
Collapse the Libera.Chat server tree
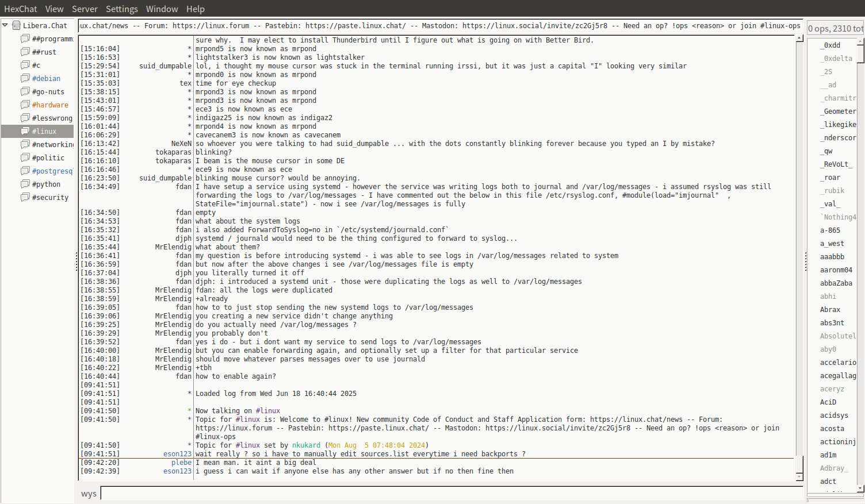tap(5, 25)
